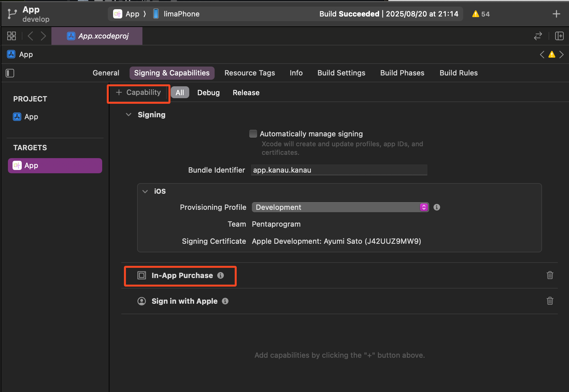Open the Build Phases tab

[402, 73]
